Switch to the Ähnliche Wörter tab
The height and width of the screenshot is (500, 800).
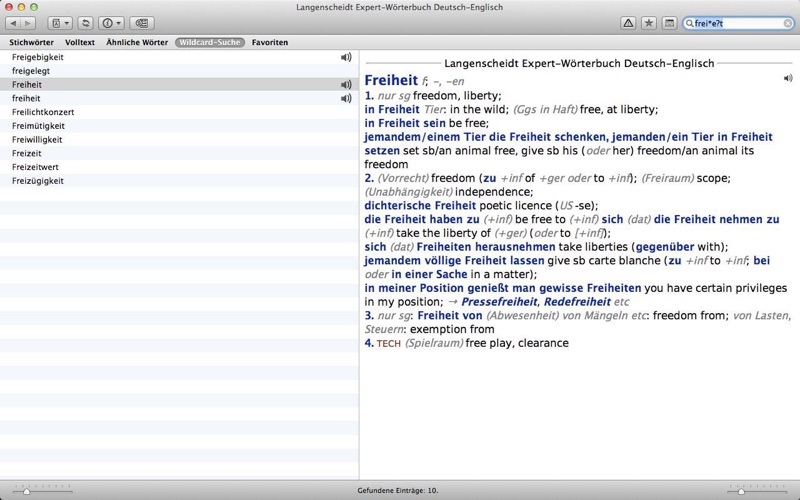tap(137, 42)
